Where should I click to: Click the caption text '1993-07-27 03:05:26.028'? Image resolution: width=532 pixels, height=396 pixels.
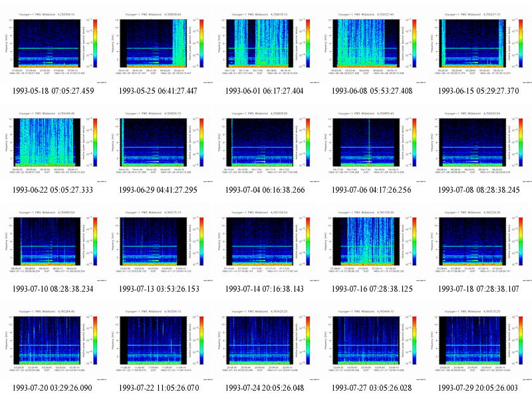[372, 388]
